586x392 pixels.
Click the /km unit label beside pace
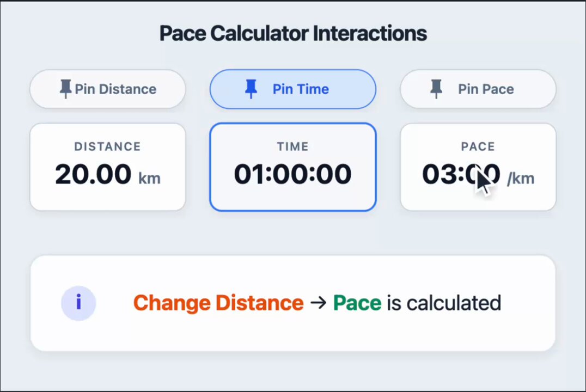[x=521, y=179]
